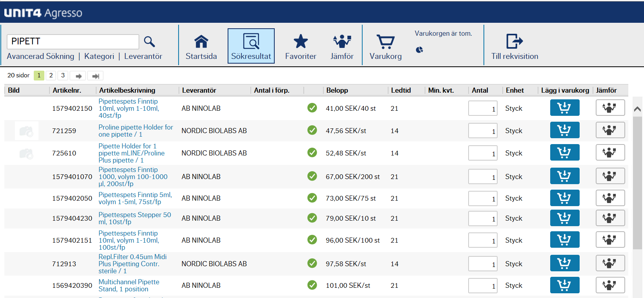Add article 721259 to cart
The image size is (644, 298).
[x=565, y=130]
